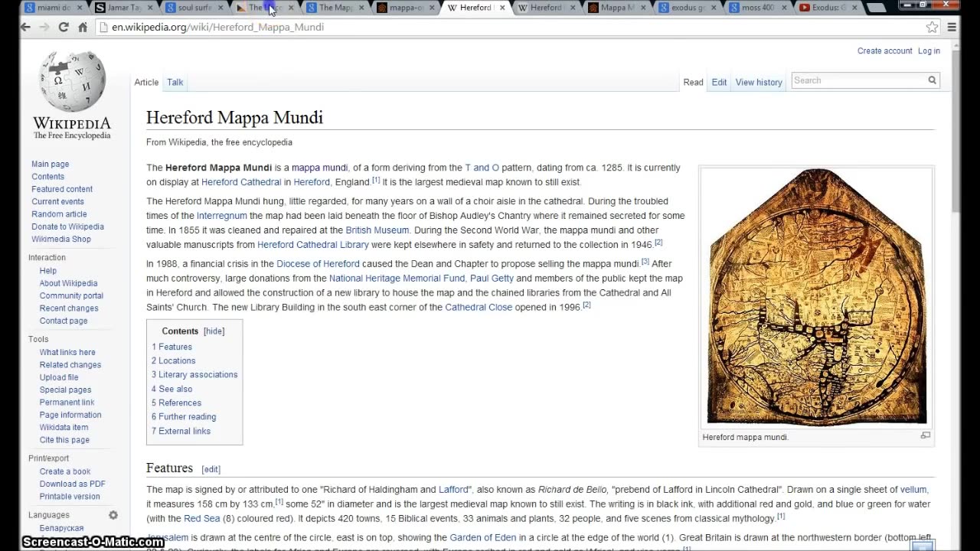
Task: Close the 'exodus go' tab
Action: [x=714, y=8]
